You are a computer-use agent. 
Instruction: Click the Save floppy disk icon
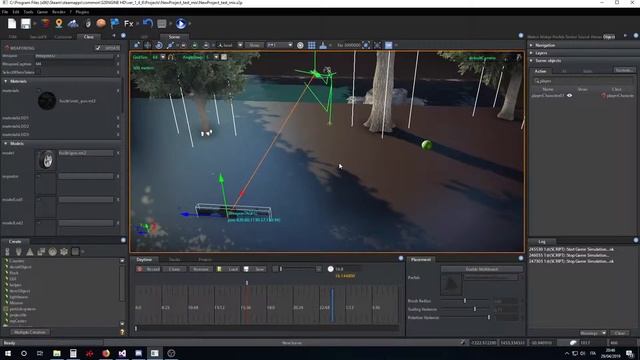pos(26,24)
